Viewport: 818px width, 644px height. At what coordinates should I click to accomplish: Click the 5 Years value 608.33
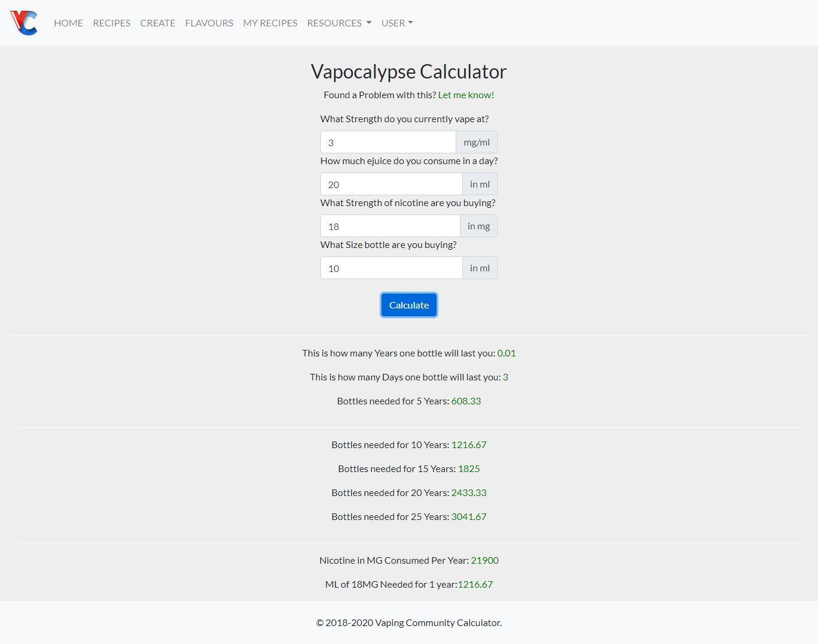(466, 401)
